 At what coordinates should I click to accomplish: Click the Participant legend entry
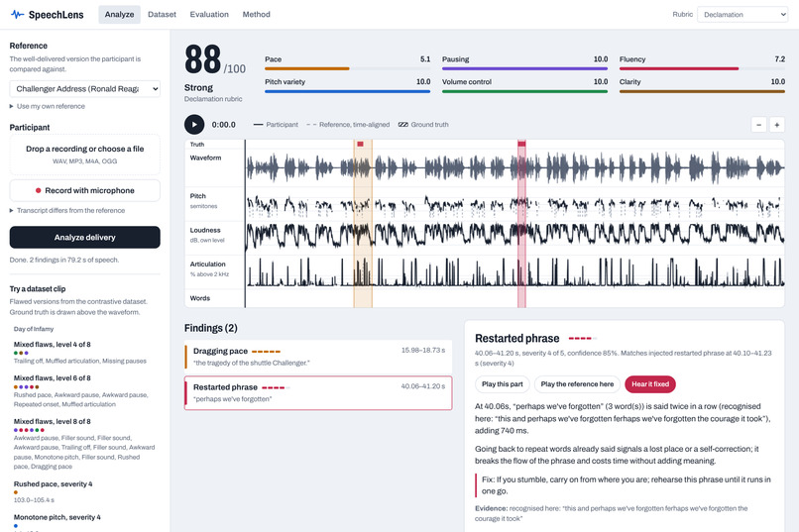click(x=276, y=124)
